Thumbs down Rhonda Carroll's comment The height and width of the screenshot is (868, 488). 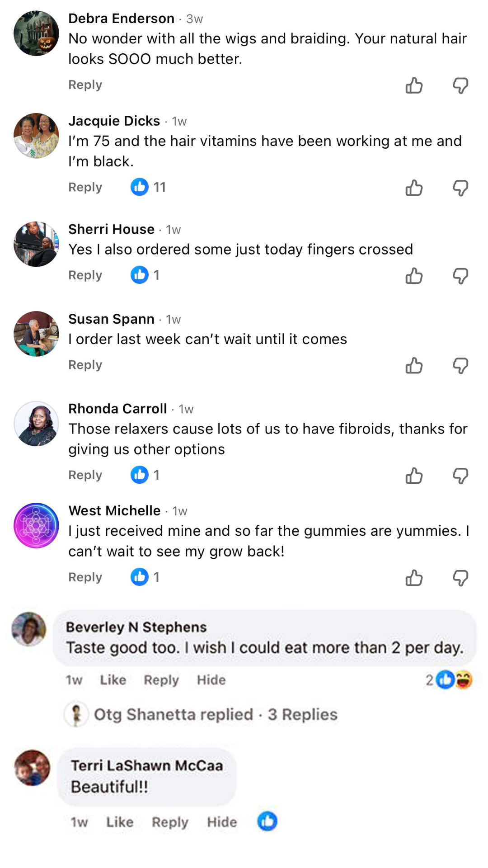[x=460, y=476]
